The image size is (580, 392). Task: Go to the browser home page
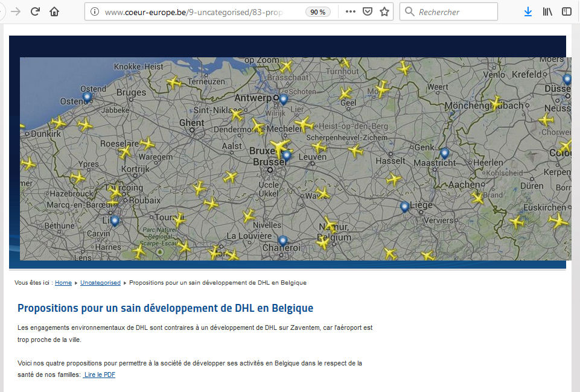(x=54, y=12)
